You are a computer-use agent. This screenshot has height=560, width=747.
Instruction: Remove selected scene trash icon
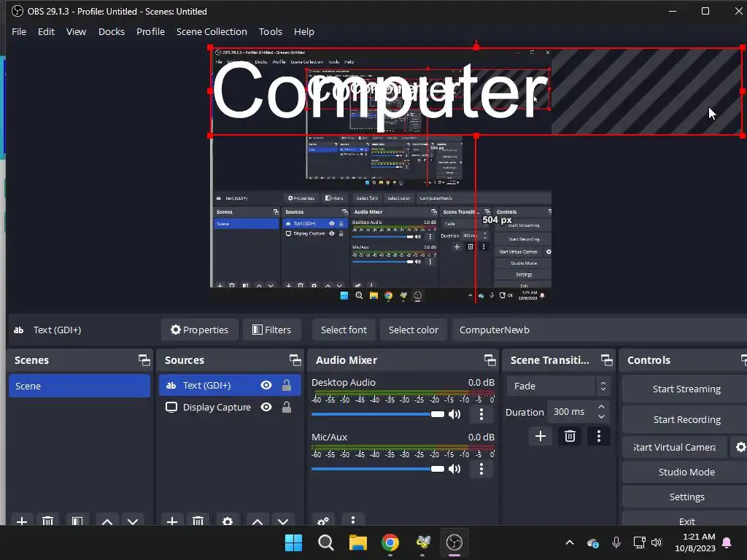click(47, 520)
